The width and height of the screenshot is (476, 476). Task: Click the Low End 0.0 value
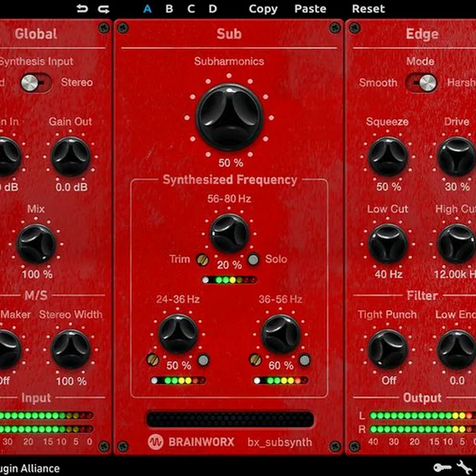(x=457, y=380)
